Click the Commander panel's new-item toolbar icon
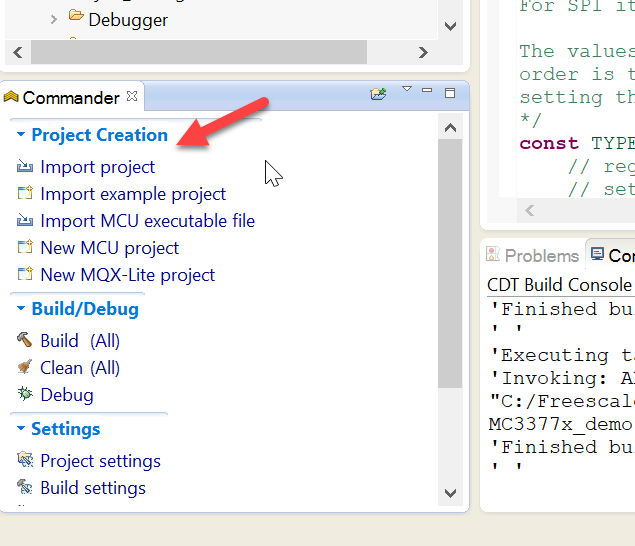This screenshot has width=635, height=546. pos(378,94)
